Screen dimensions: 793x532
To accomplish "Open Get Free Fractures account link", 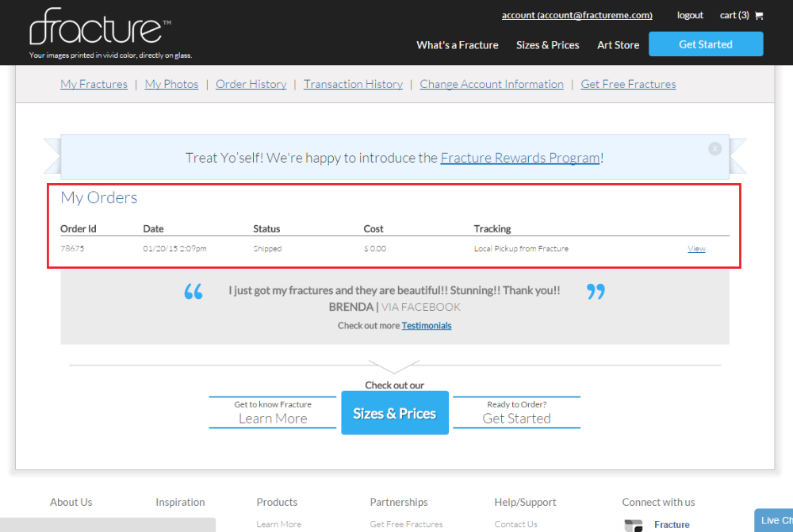I will (628, 84).
